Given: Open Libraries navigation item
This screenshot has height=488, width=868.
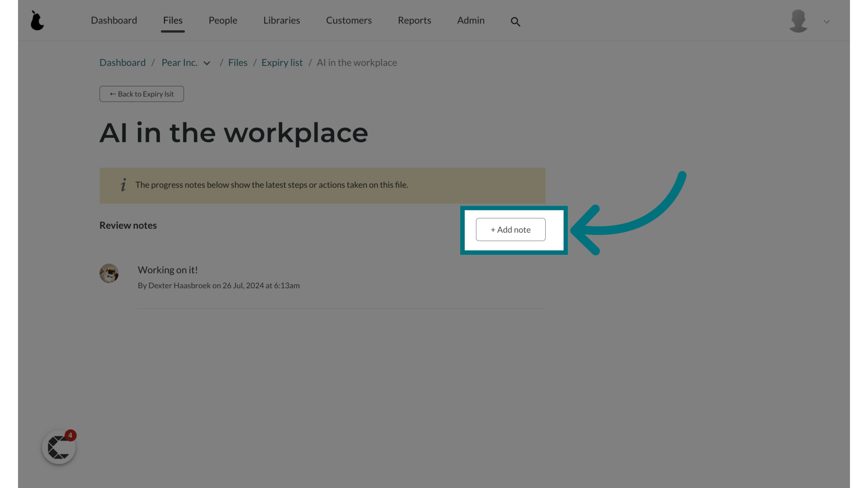Looking at the screenshot, I should [x=281, y=20].
